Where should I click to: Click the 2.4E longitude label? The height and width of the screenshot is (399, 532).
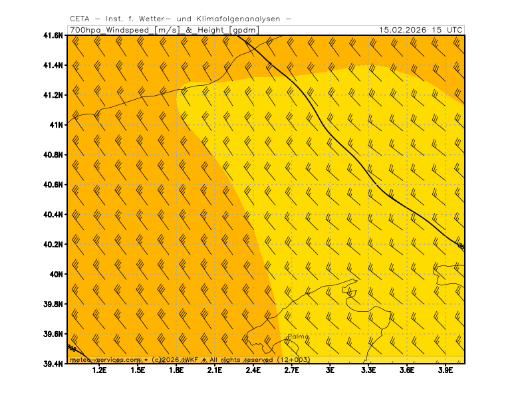pos(253,370)
